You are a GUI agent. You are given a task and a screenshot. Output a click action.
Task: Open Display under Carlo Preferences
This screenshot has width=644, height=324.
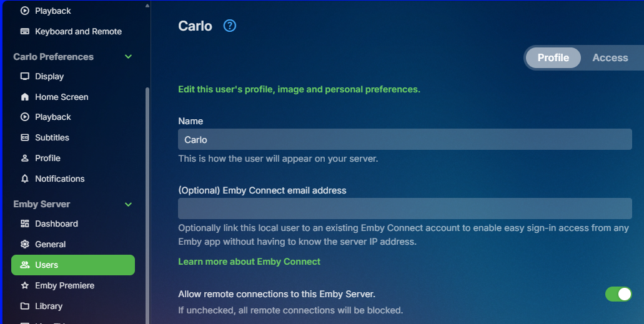click(49, 76)
